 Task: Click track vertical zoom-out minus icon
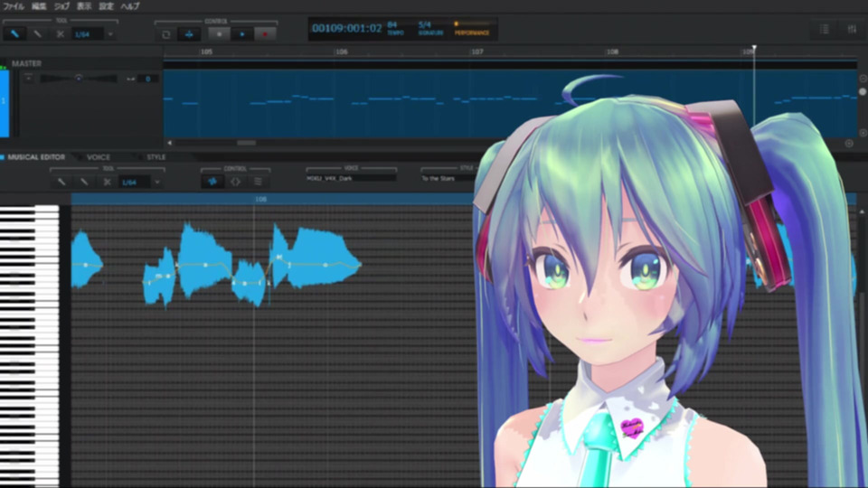click(x=863, y=79)
